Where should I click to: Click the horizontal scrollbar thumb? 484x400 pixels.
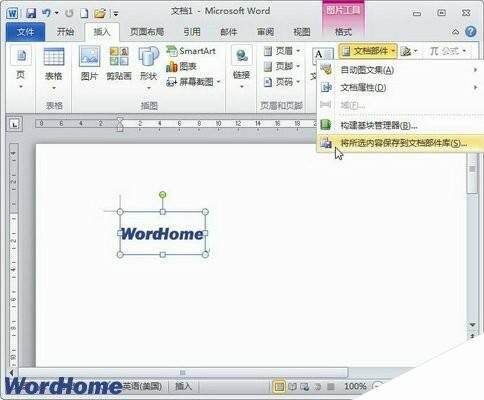[x=183, y=372]
